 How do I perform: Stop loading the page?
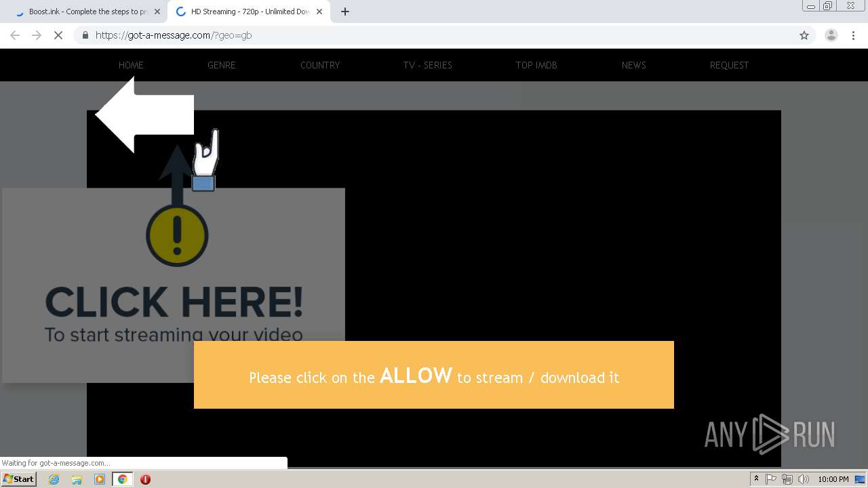coord(58,35)
